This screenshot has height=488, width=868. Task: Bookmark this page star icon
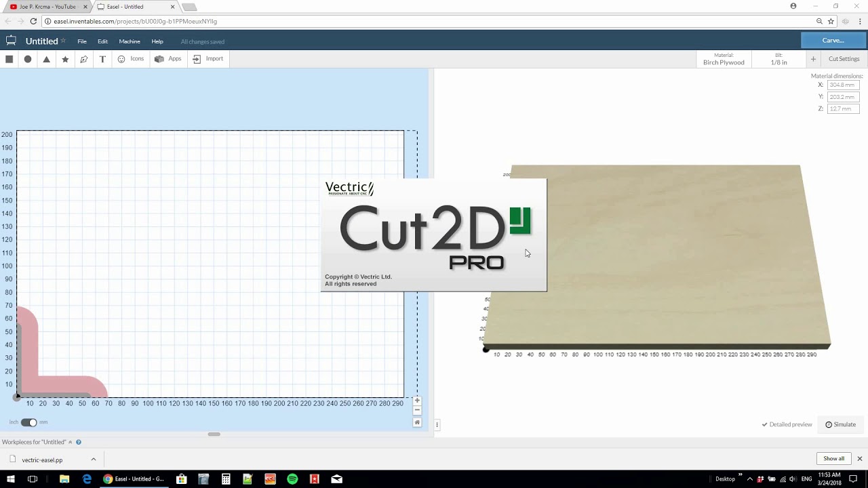coord(831,21)
